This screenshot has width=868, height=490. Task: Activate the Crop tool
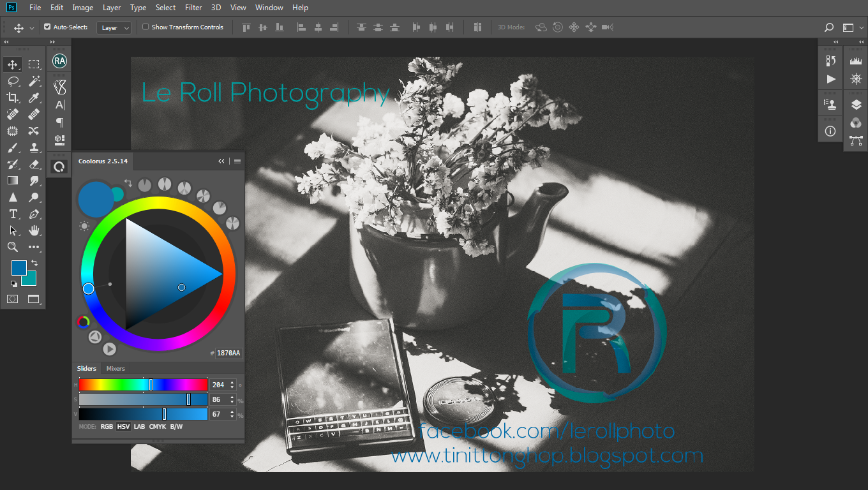(13, 98)
